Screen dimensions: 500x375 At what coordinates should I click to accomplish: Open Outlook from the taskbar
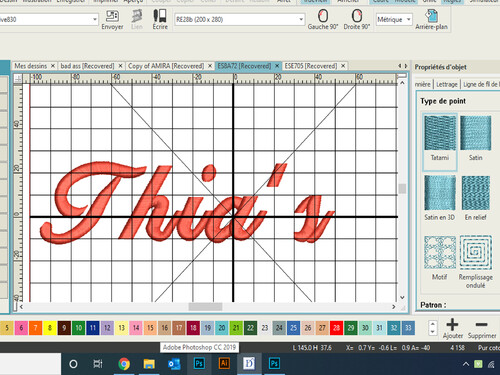tap(174, 364)
